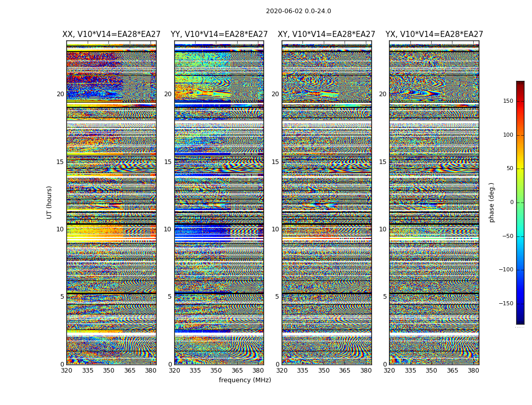The image size is (532, 405).
Task: Select the XY panel title text
Action: pos(326,34)
